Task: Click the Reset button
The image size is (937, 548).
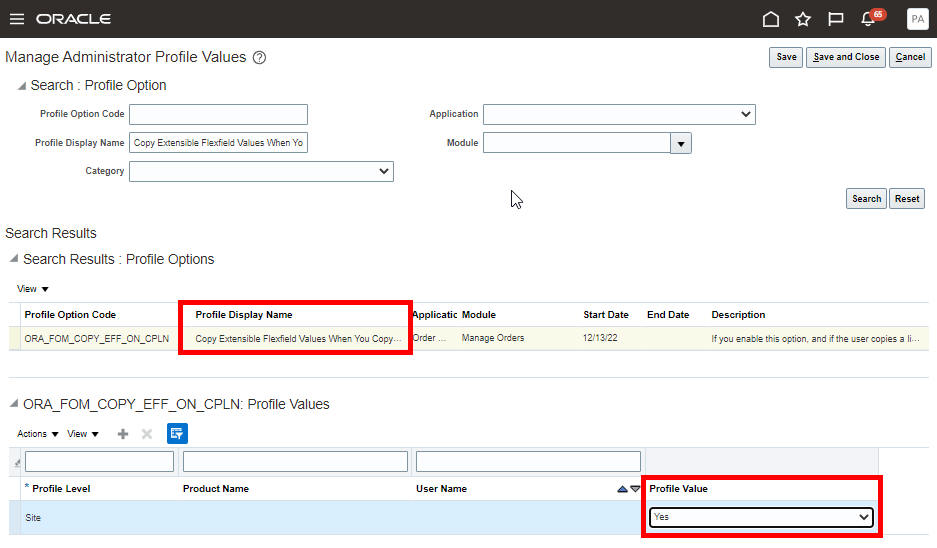Action: click(907, 198)
